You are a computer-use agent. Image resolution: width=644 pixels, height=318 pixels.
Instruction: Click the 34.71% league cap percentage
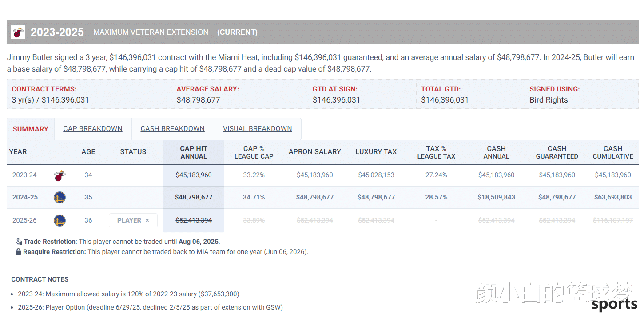click(254, 197)
